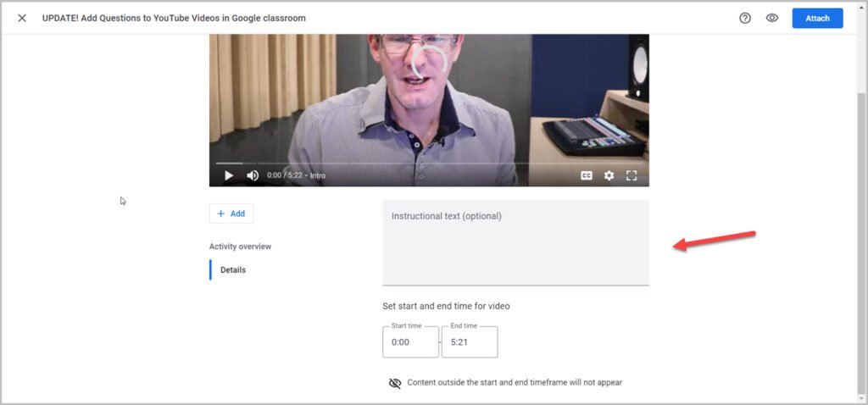868x405 pixels.
Task: Click the page title text at top
Action: tap(174, 19)
